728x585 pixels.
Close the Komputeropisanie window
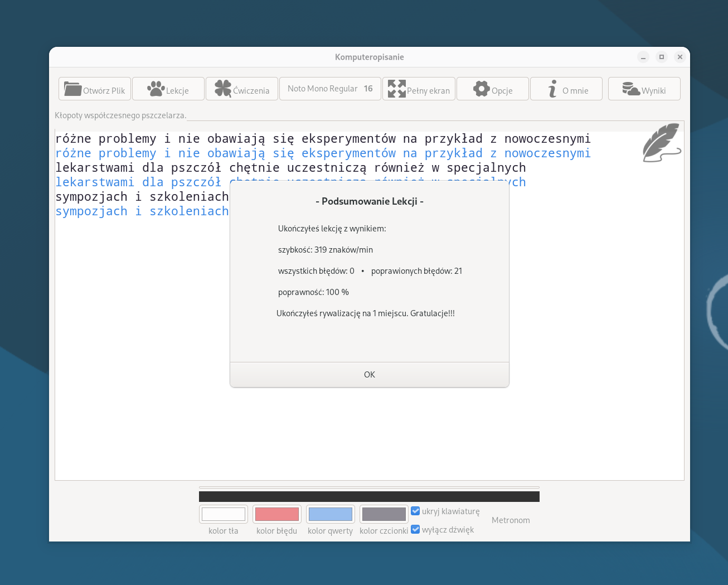(680, 57)
